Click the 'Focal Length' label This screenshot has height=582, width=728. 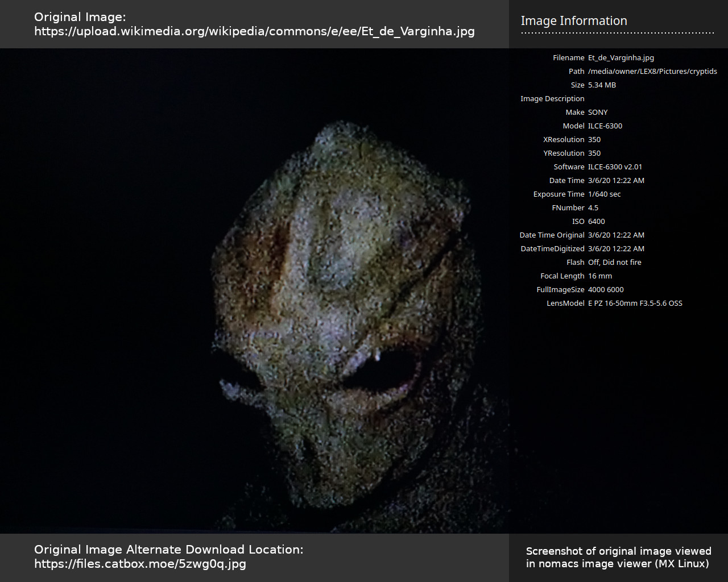pos(562,276)
